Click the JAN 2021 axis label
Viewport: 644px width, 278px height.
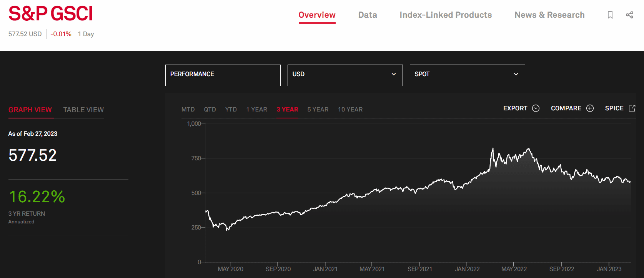(325, 269)
